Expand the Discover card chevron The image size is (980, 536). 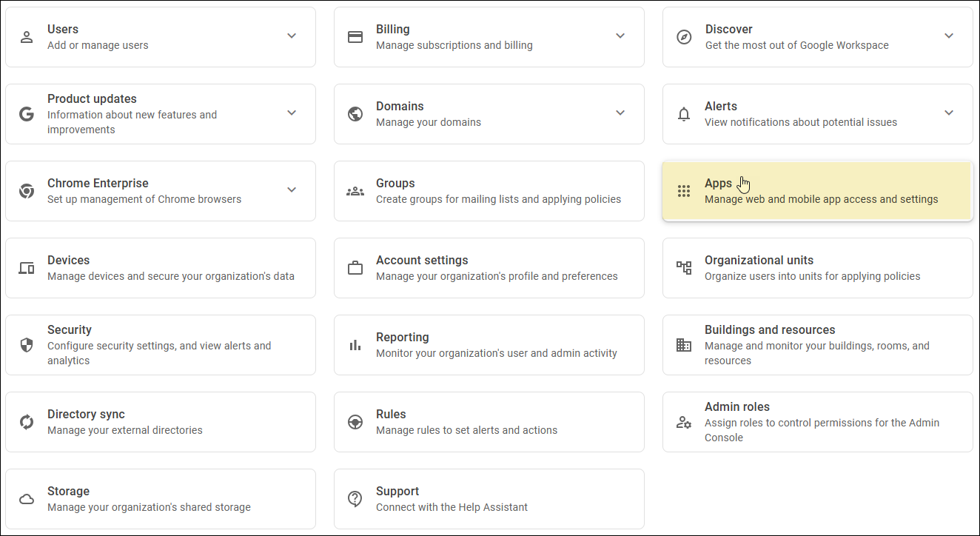tap(949, 36)
